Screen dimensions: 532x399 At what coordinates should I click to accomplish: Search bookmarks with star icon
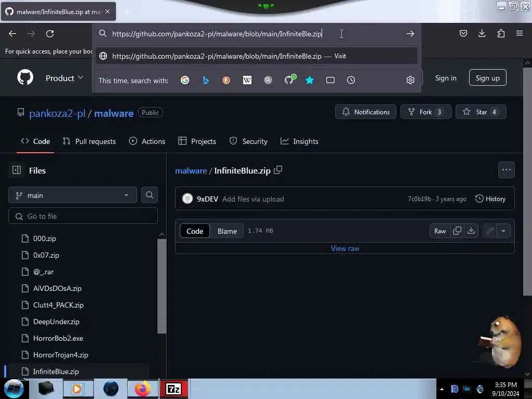(310, 80)
